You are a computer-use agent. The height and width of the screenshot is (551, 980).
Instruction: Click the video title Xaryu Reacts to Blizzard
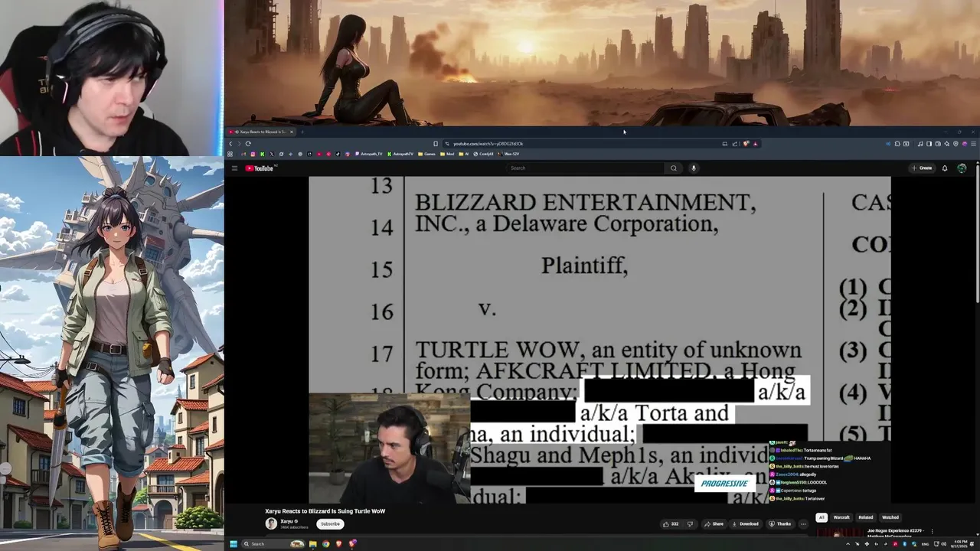(x=325, y=511)
